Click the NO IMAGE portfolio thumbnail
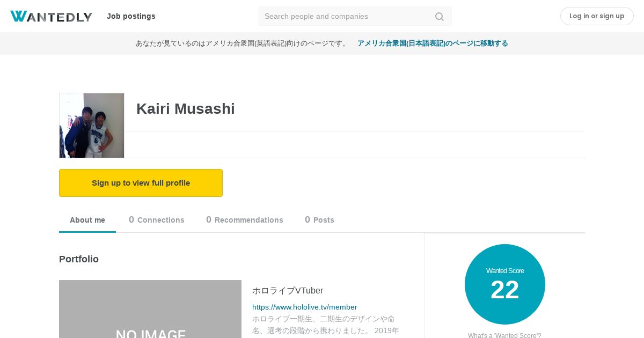The image size is (644, 338). click(x=150, y=309)
